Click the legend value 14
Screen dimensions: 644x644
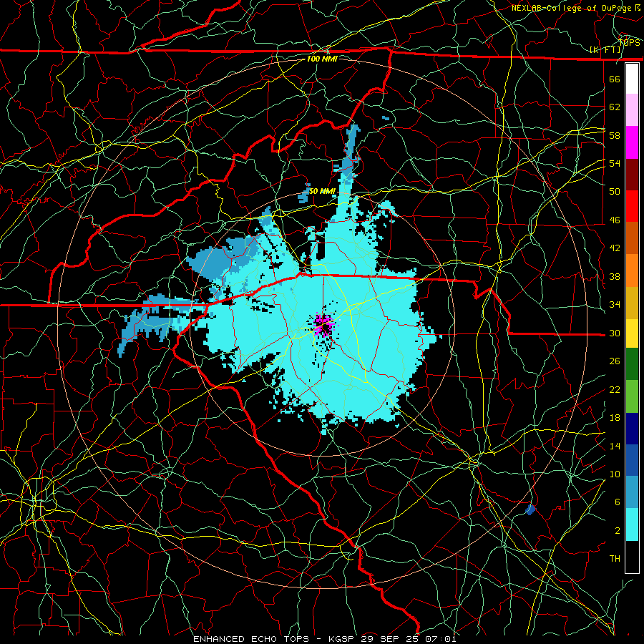(615, 446)
